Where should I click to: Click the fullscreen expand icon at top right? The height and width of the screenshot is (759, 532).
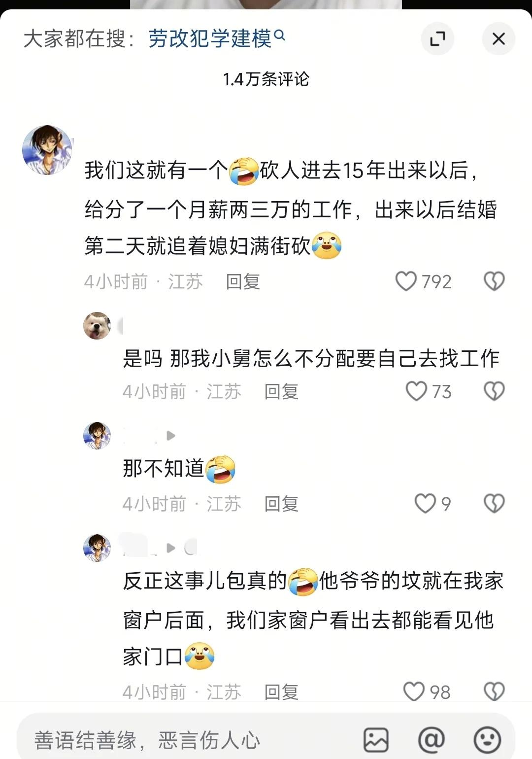pos(438,38)
